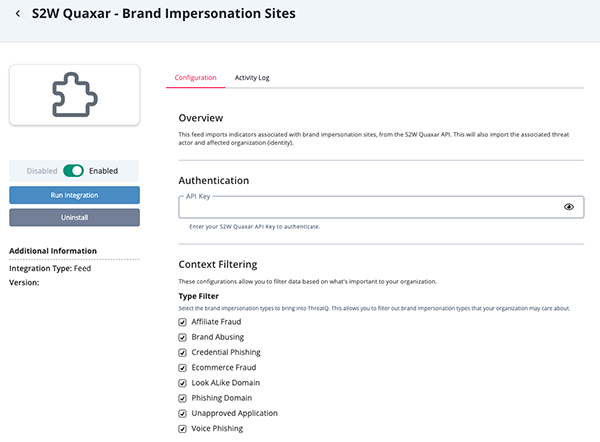The image size is (600, 442).
Task: Uncheck Phishing Domain checkbox
Action: tap(183, 398)
